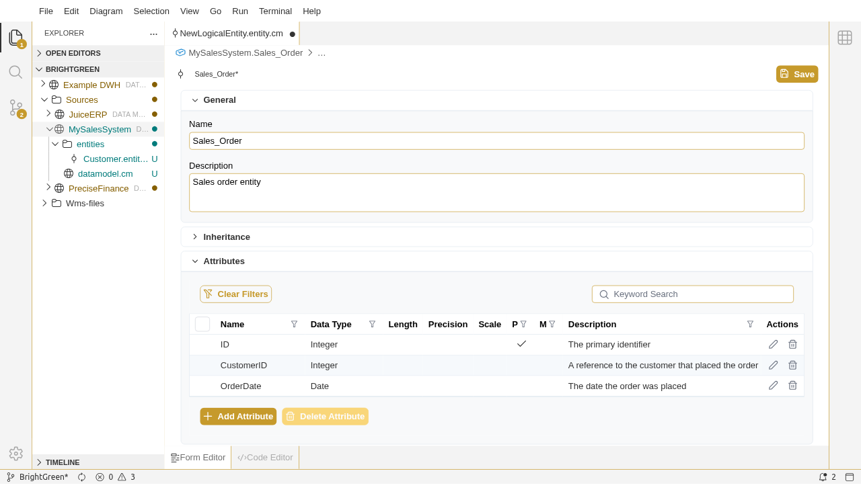
Task: Open the Search view in activity bar
Action: pyautogui.click(x=15, y=72)
